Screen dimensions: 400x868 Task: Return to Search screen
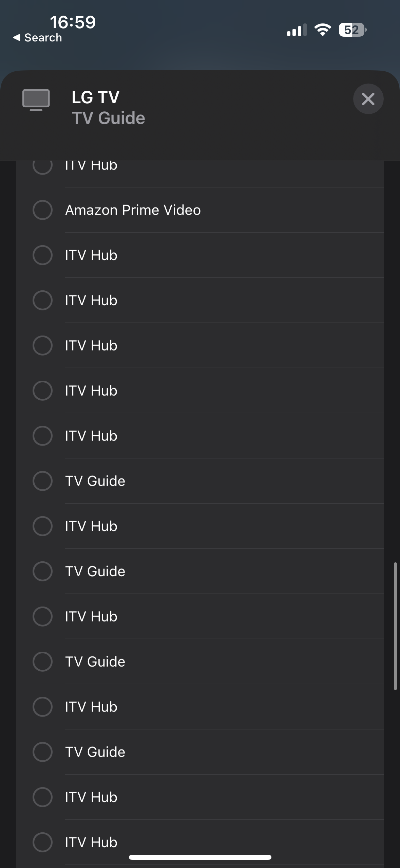37,37
